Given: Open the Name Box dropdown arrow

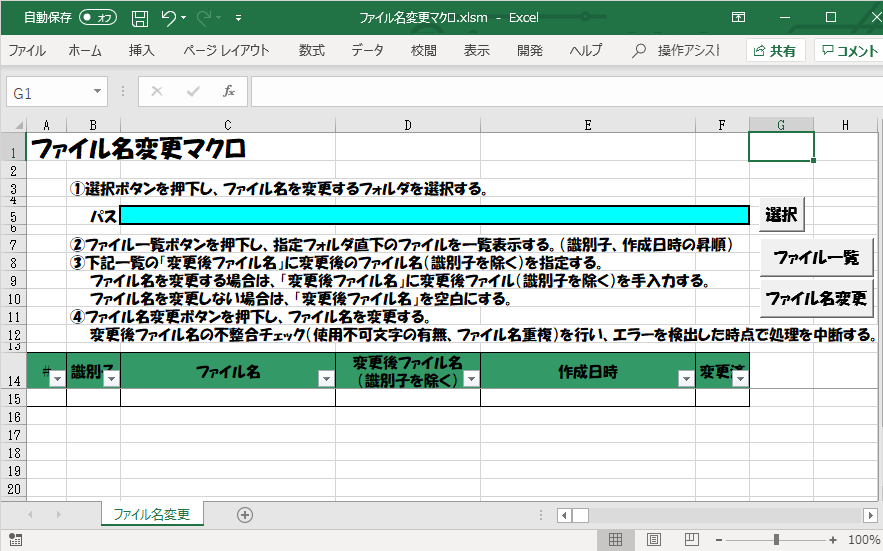Looking at the screenshot, I should [x=97, y=91].
